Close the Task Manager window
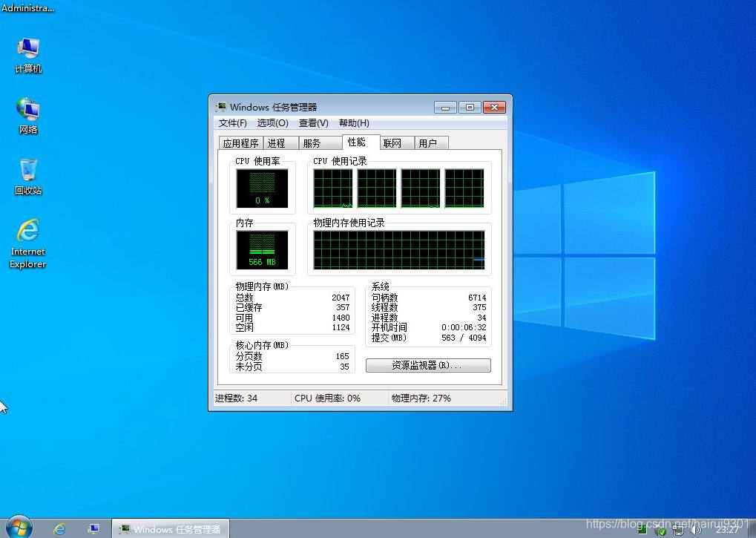Screen dimensions: 756x538 point(494,107)
